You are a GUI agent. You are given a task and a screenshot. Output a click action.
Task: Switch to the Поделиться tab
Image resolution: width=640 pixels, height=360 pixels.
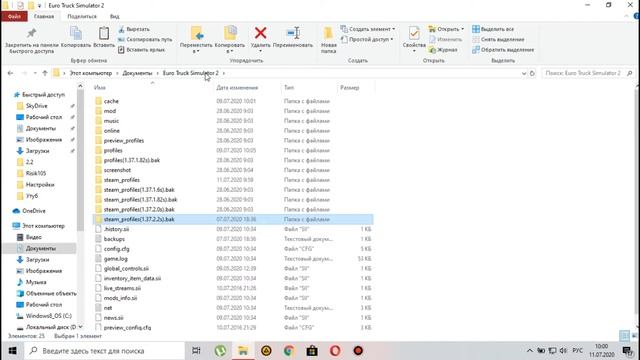point(82,16)
